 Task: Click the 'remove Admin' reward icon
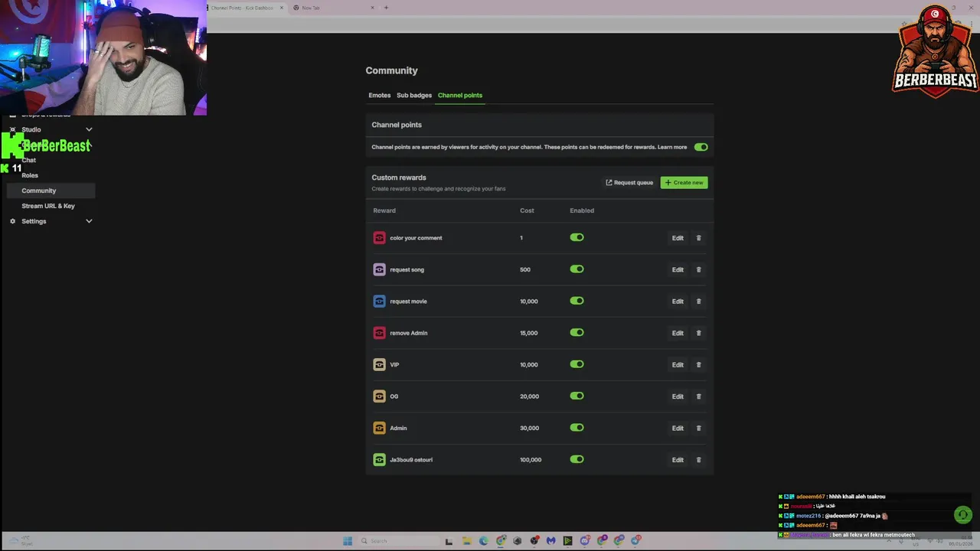[379, 333]
